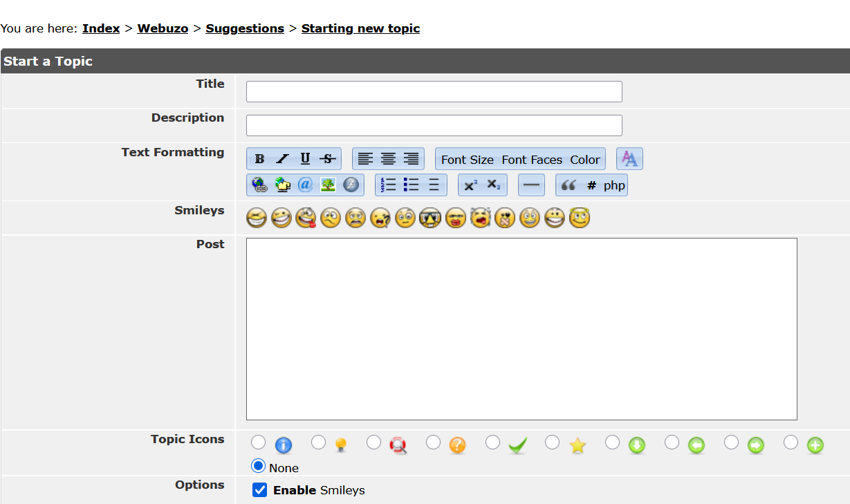Open the Webuzo breadcrumb link
The height and width of the screenshot is (504, 850).
(163, 28)
